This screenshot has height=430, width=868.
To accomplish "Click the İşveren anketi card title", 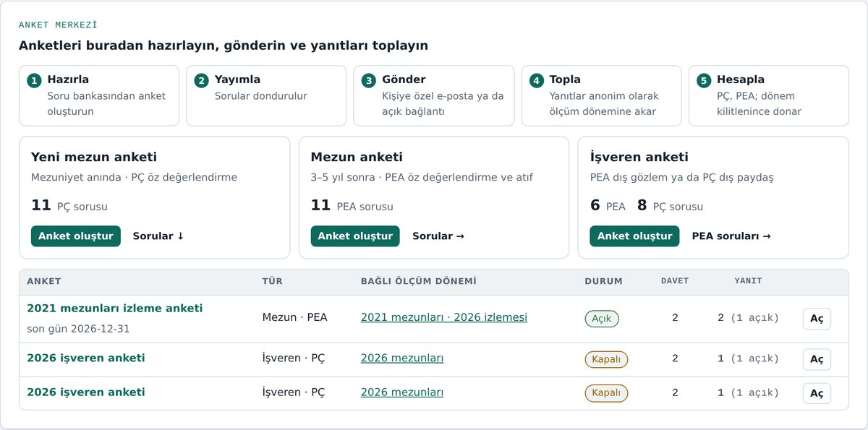I will coord(639,157).
